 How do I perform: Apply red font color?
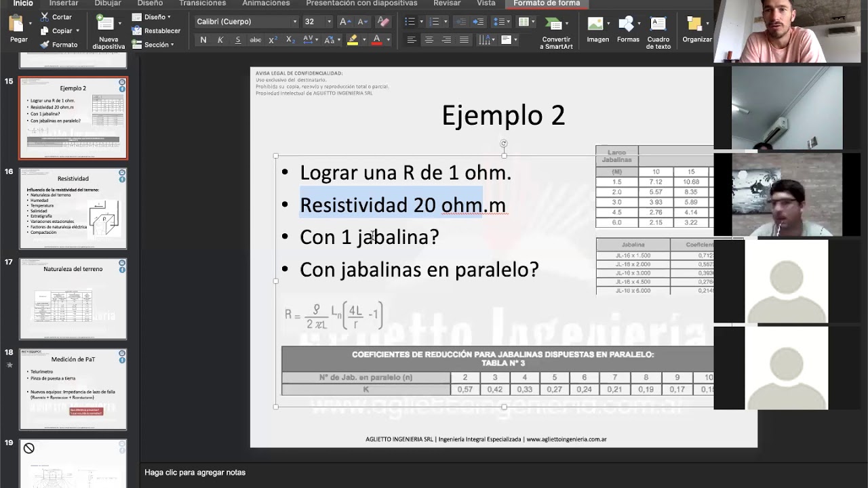[377, 40]
